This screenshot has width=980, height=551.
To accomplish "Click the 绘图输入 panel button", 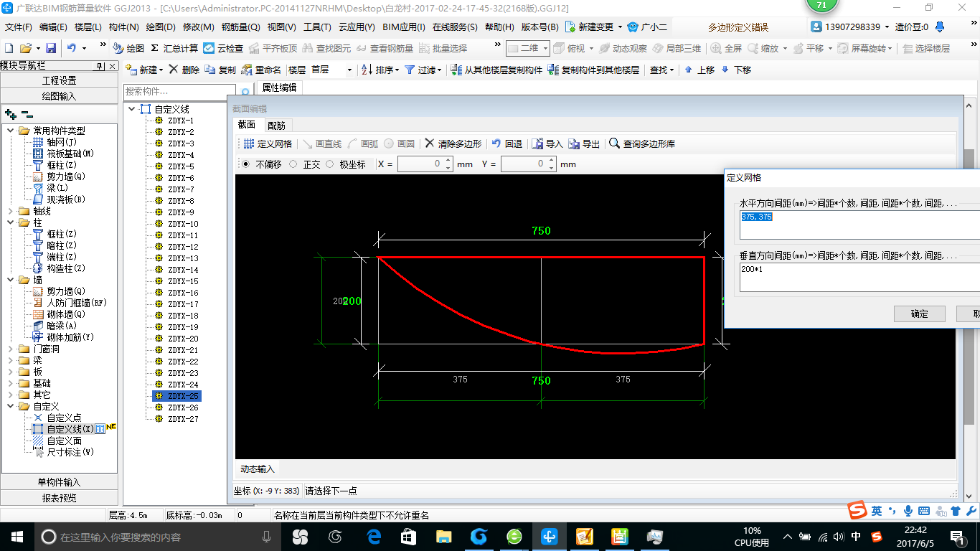I will click(59, 96).
